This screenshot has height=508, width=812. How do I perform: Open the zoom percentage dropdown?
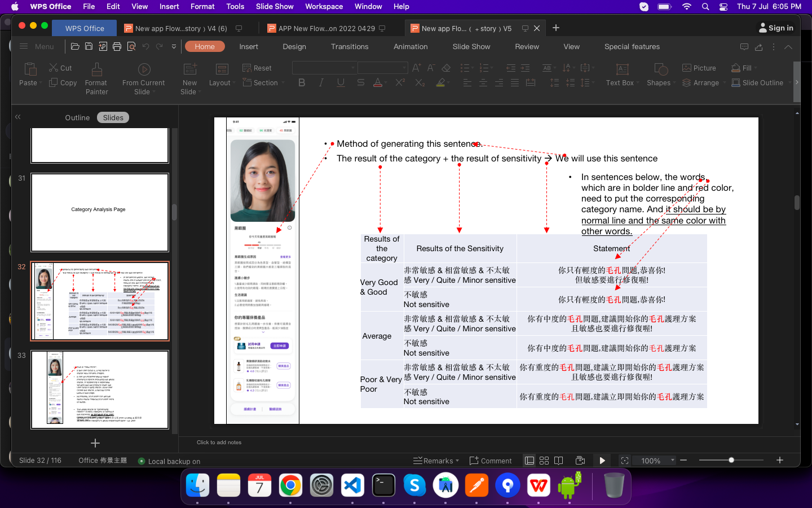click(672, 461)
